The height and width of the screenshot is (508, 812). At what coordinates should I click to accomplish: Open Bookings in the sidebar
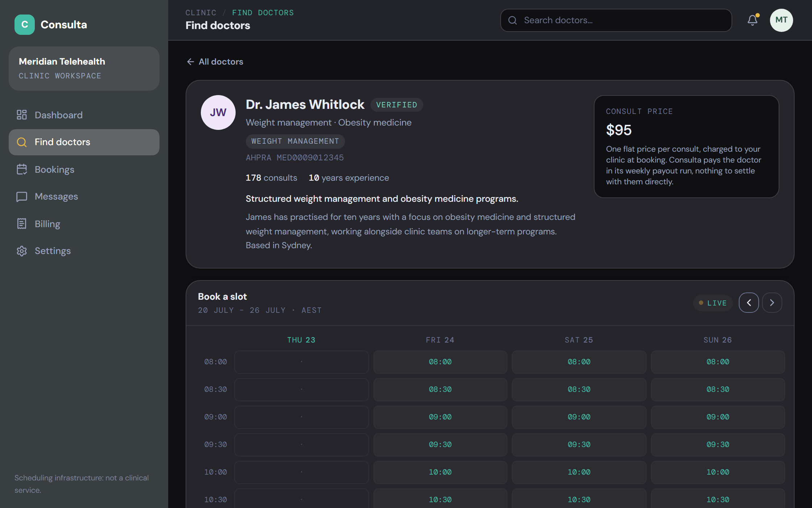(x=84, y=169)
